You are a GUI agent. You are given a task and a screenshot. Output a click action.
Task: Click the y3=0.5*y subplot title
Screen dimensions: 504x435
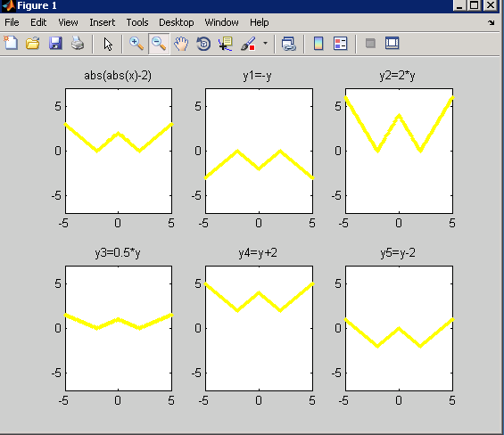(x=118, y=253)
